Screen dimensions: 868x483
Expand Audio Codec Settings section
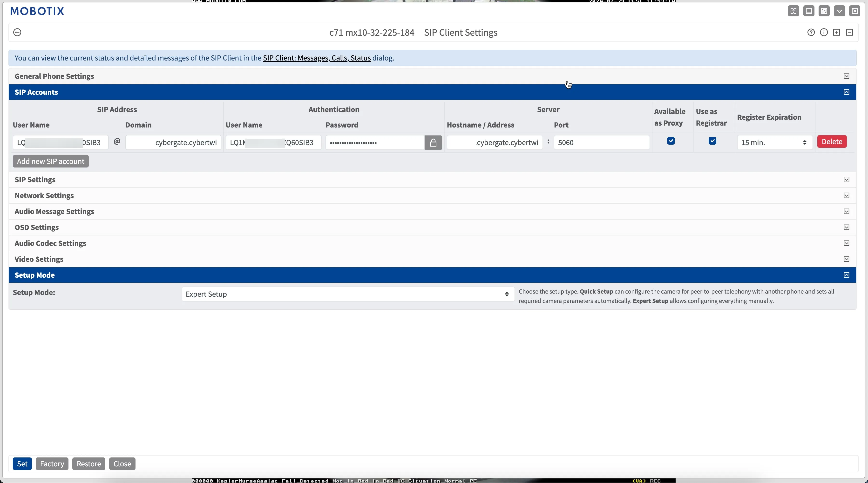tap(432, 243)
